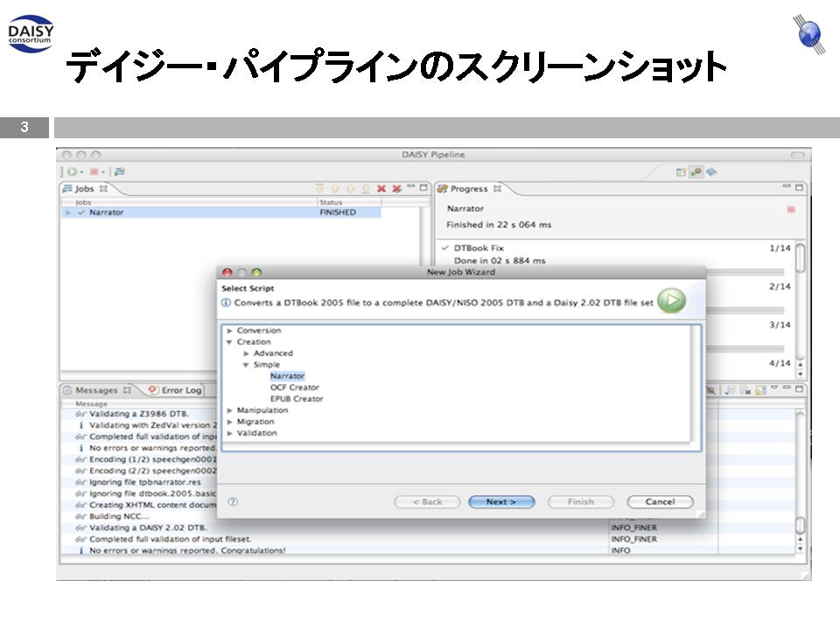Screen dimensions: 840x630
Task: Open the dropdown arrow beside the Stop icon
Action: 103,172
